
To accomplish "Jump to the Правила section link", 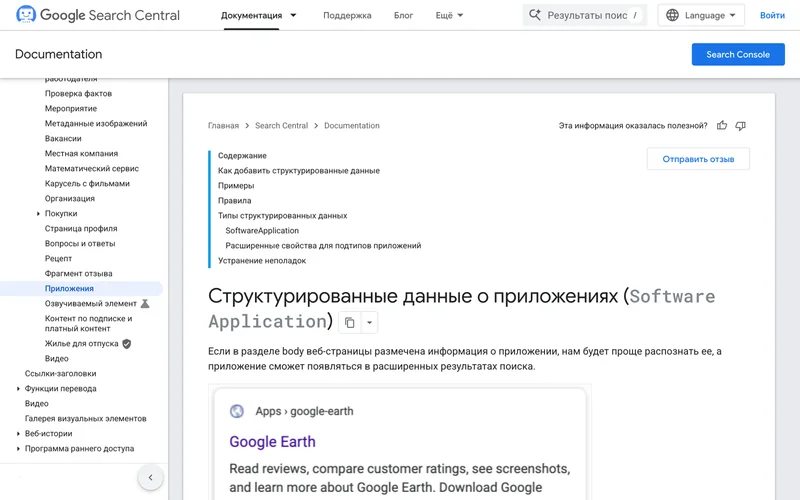I will coord(234,201).
